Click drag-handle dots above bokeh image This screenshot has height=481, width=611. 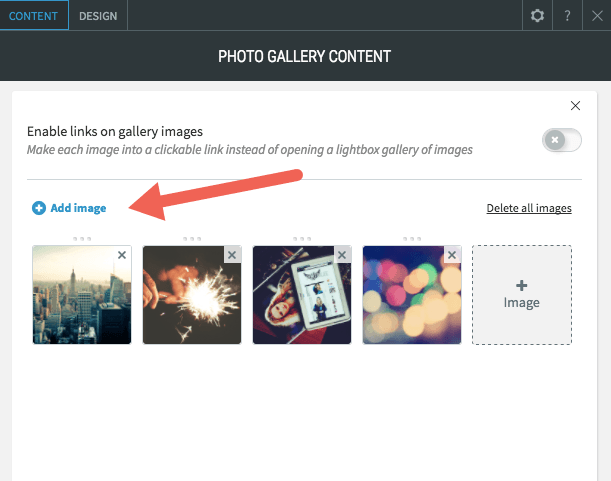pyautogui.click(x=412, y=239)
